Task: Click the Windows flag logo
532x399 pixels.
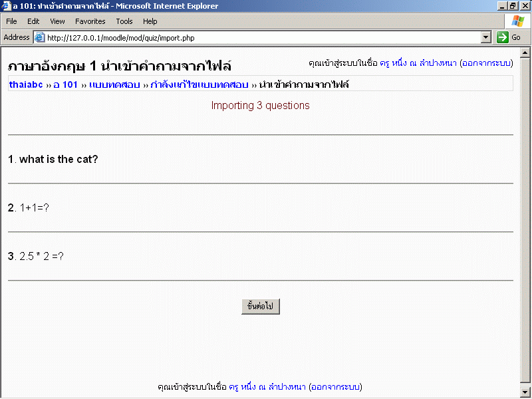Action: point(517,21)
